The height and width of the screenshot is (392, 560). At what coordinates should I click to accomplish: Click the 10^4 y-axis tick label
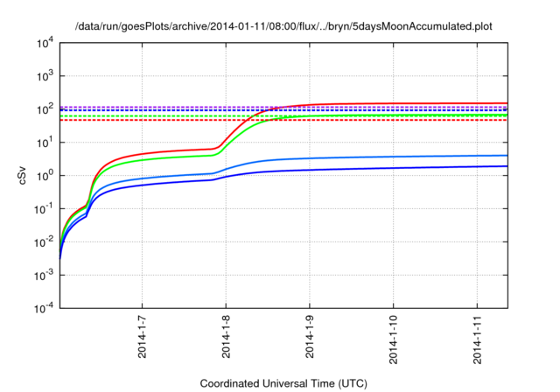pos(44,43)
